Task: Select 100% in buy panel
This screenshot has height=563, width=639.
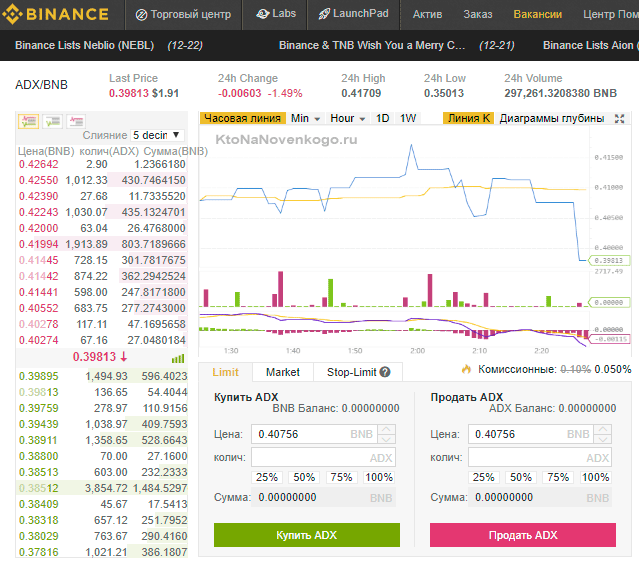Action: [379, 477]
